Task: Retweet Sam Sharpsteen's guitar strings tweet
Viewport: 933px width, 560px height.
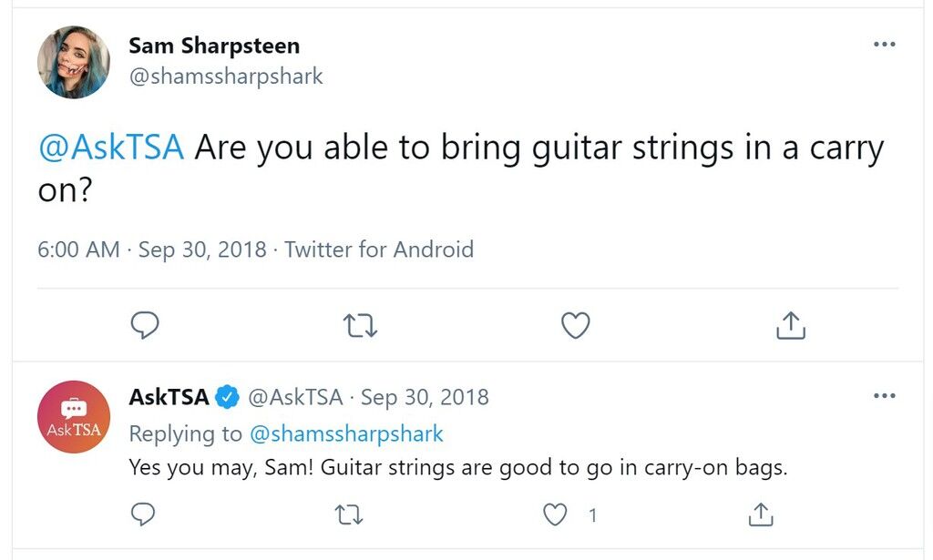Action: (x=360, y=326)
